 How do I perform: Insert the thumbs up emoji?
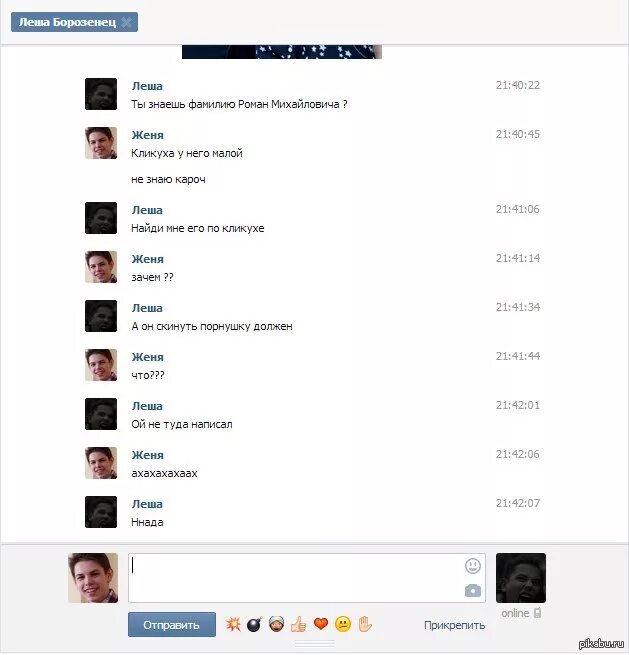(x=299, y=625)
